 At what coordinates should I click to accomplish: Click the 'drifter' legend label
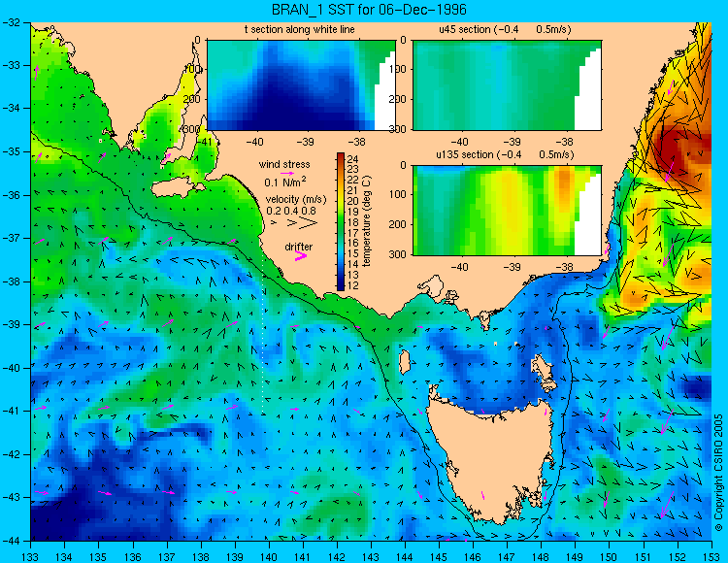click(x=299, y=247)
